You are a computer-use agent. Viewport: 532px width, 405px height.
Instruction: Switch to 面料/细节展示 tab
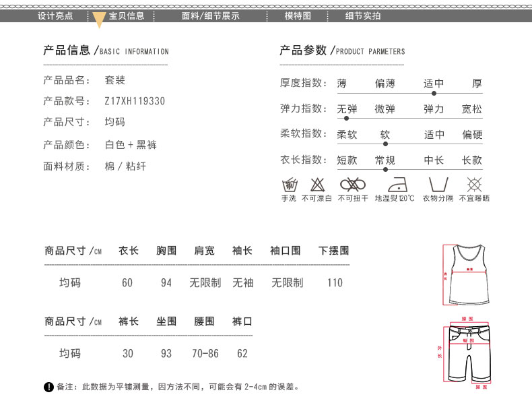coord(210,16)
